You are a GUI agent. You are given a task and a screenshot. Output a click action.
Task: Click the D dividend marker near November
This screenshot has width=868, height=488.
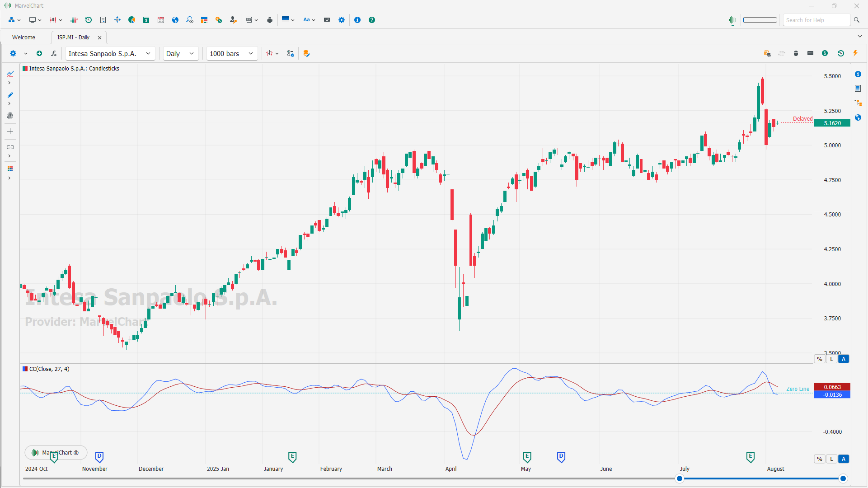(100, 457)
